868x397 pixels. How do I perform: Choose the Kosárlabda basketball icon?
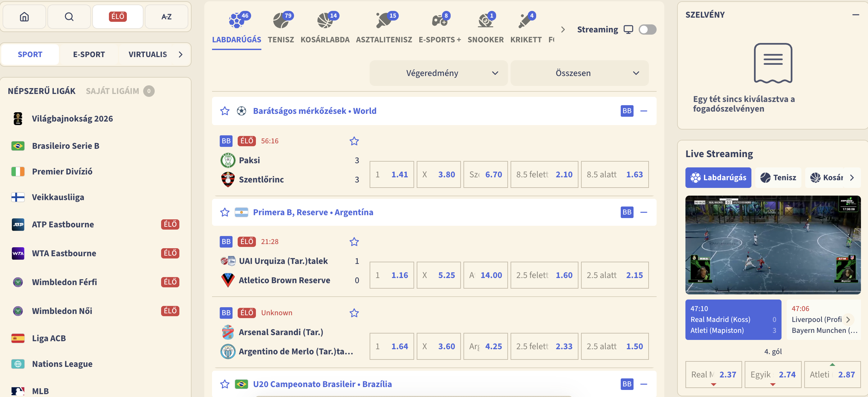(x=325, y=21)
